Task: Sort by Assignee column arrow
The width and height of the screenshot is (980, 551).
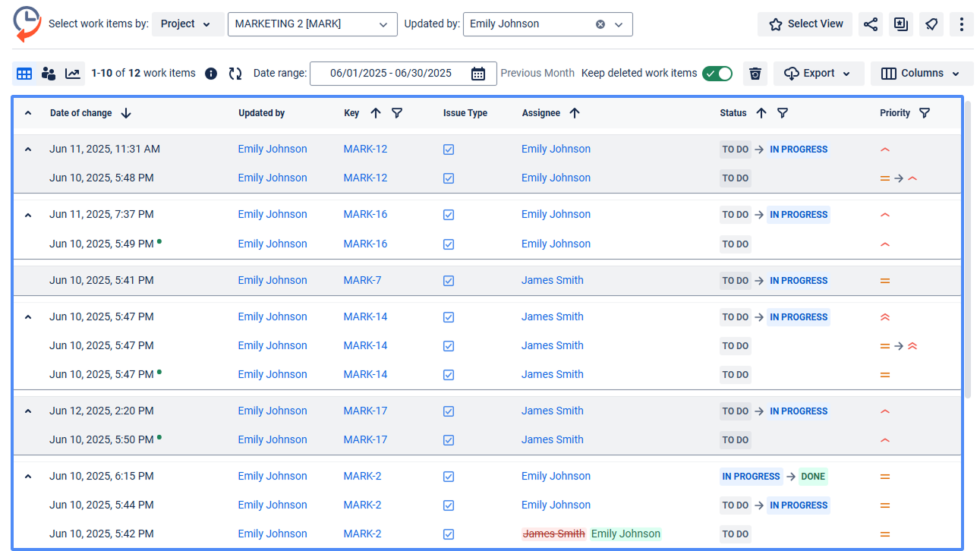Action: click(x=575, y=113)
